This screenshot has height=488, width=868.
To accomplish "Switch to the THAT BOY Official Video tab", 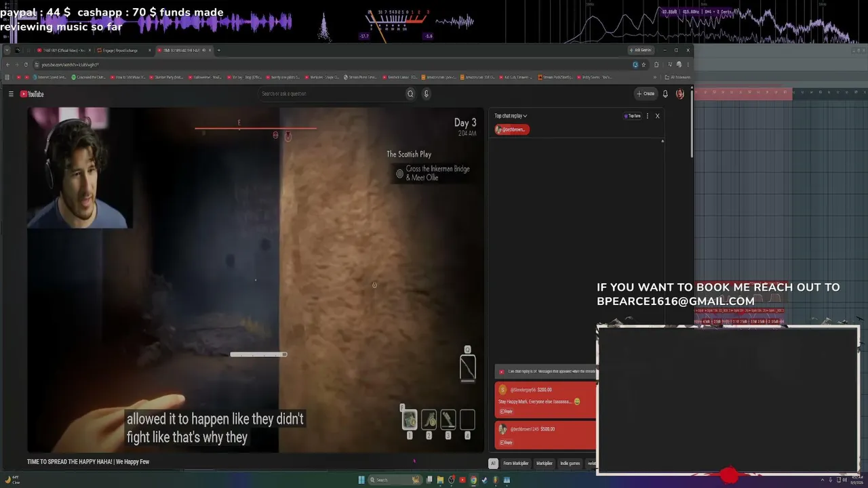I will click(x=64, y=50).
